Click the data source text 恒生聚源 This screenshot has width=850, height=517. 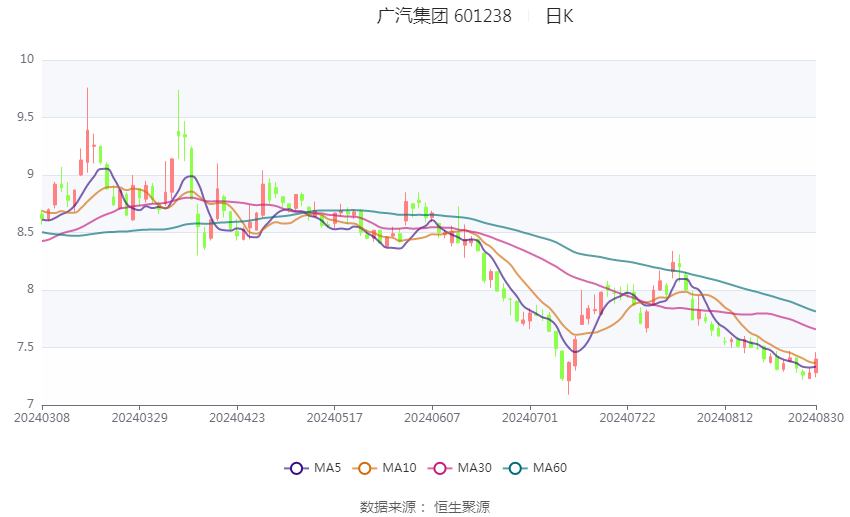pyautogui.click(x=462, y=507)
